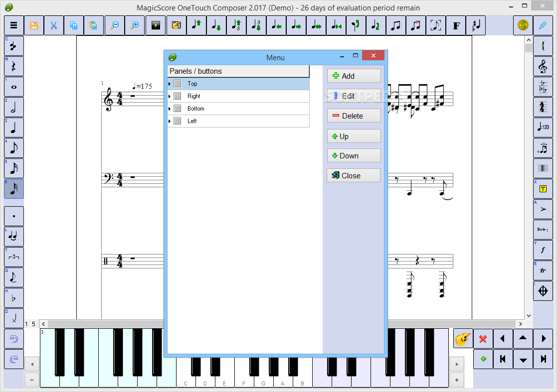
Task: Click the Delete button in Menu dialog
Action: [354, 116]
